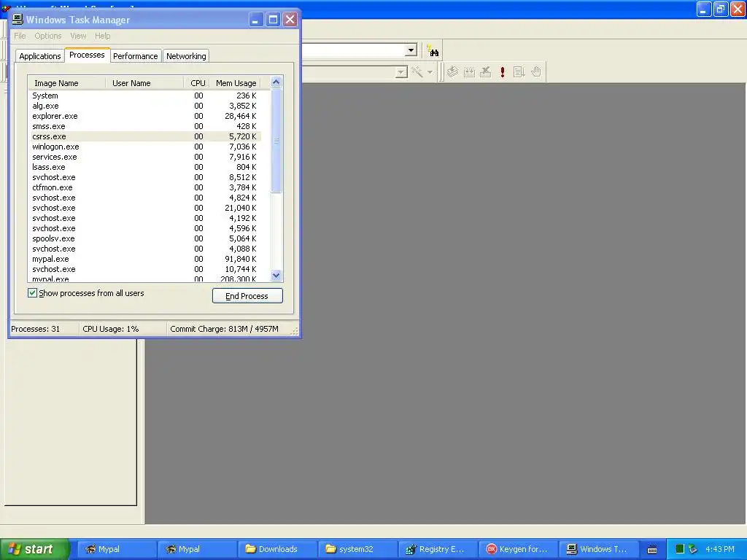Click the Task Manager resize grip corner
The height and width of the screenshot is (560, 747).
(295, 332)
